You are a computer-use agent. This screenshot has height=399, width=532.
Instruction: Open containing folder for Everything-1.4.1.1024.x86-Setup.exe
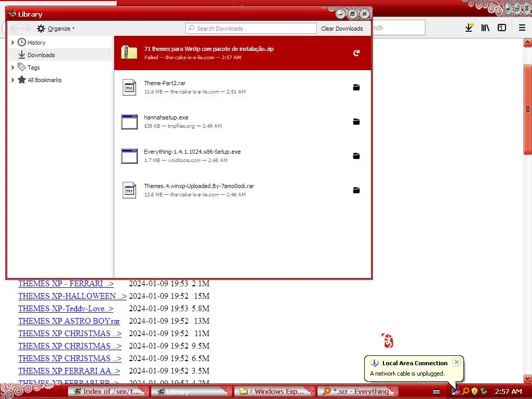click(356, 156)
